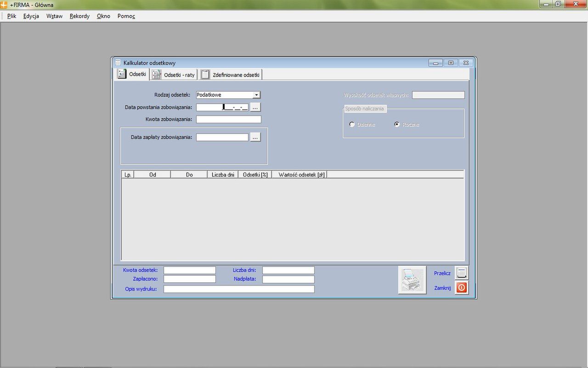Click the Lp. column header
Viewport: 588px width, 368px height.
[x=128, y=175]
